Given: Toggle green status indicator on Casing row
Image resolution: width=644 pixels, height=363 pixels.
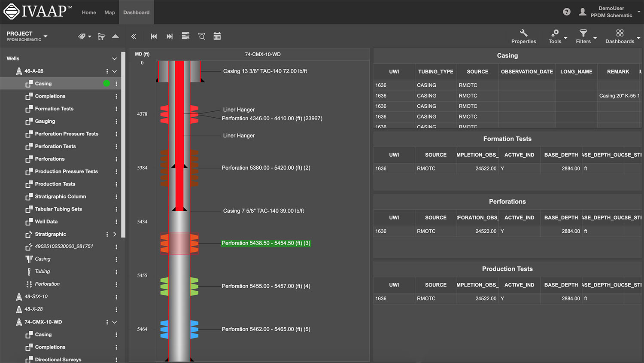Looking at the screenshot, I should pyautogui.click(x=106, y=83).
